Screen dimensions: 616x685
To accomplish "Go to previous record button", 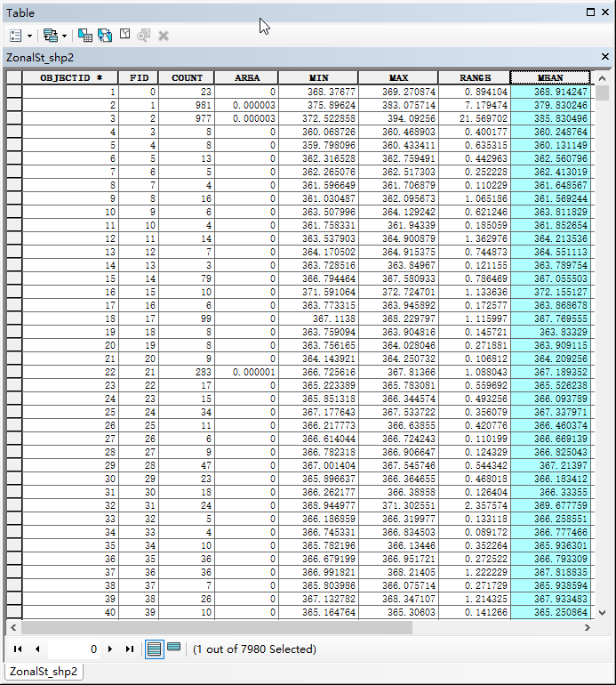I will [x=37, y=649].
